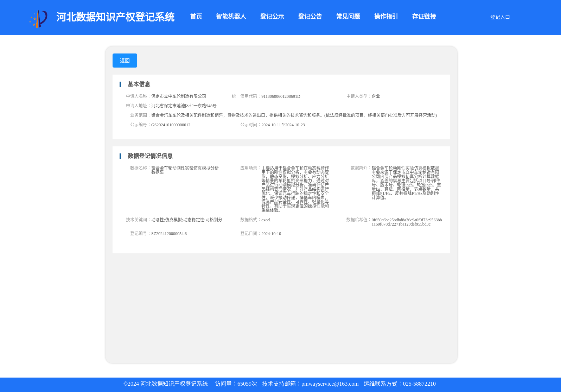561x392 pixels.
Task: Click footer copyright ©2024 河北数据知识产权登记系统
Action: (166, 384)
